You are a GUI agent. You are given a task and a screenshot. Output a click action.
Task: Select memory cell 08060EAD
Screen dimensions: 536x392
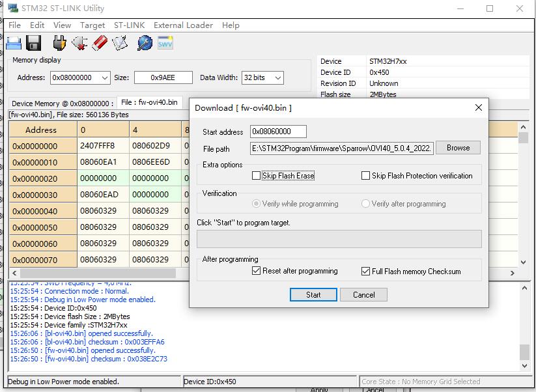(104, 195)
